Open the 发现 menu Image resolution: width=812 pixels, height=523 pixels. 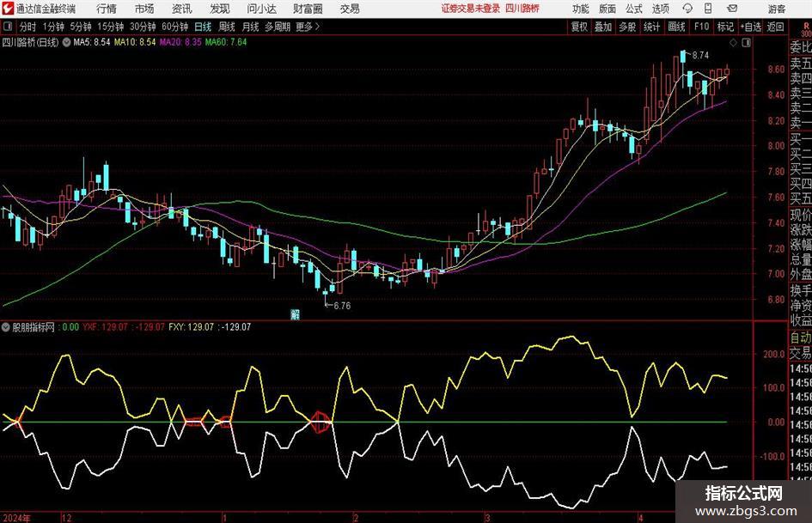(x=220, y=9)
